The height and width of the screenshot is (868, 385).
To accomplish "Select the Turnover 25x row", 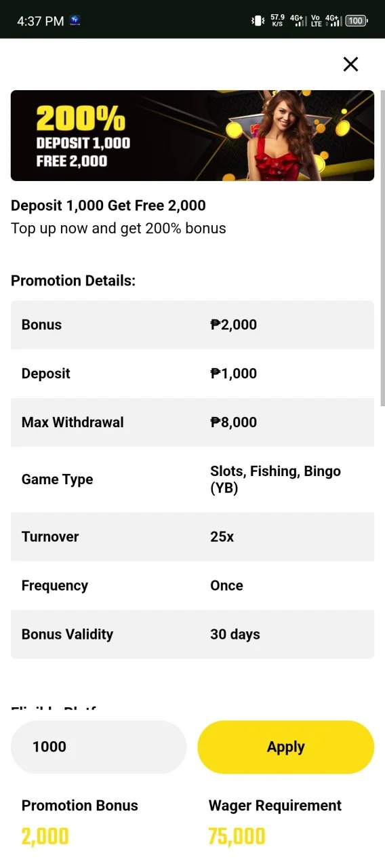I will coord(192,536).
